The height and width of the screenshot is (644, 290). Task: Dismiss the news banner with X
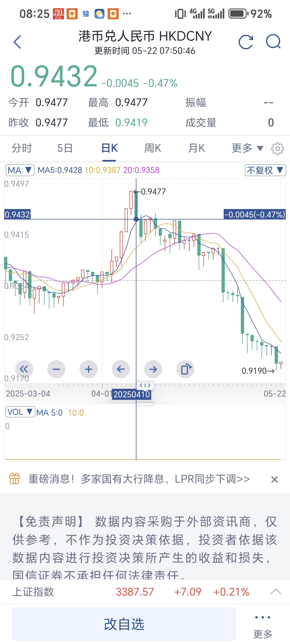(x=274, y=479)
